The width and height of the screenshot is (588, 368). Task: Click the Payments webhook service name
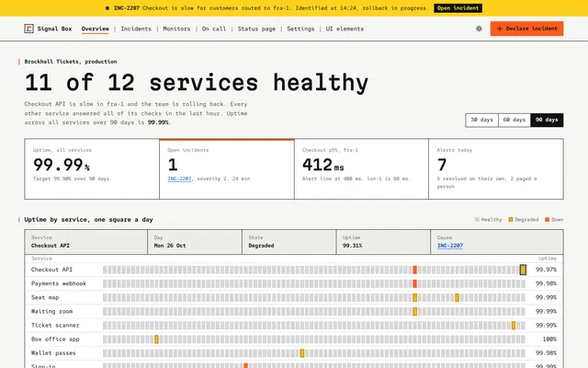coord(59,283)
